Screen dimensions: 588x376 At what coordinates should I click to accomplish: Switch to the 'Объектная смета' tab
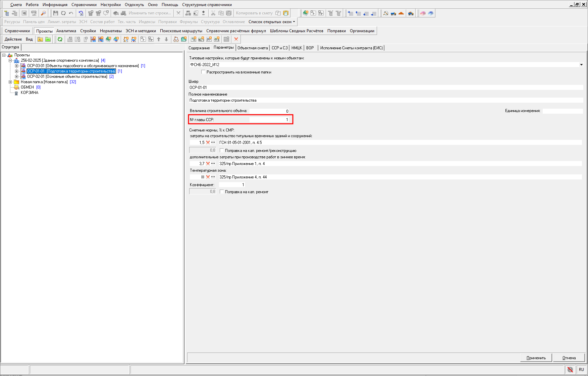(253, 48)
